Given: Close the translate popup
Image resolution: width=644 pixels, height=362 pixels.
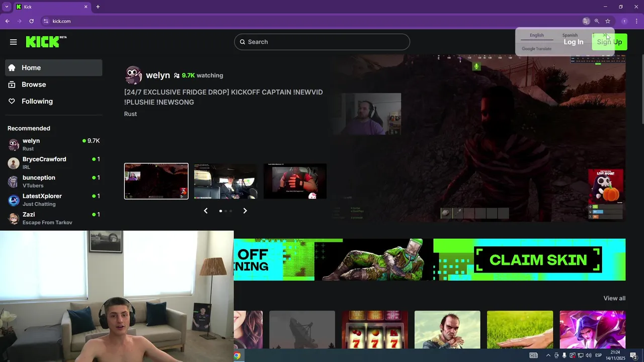Looking at the screenshot, I should 605,35.
